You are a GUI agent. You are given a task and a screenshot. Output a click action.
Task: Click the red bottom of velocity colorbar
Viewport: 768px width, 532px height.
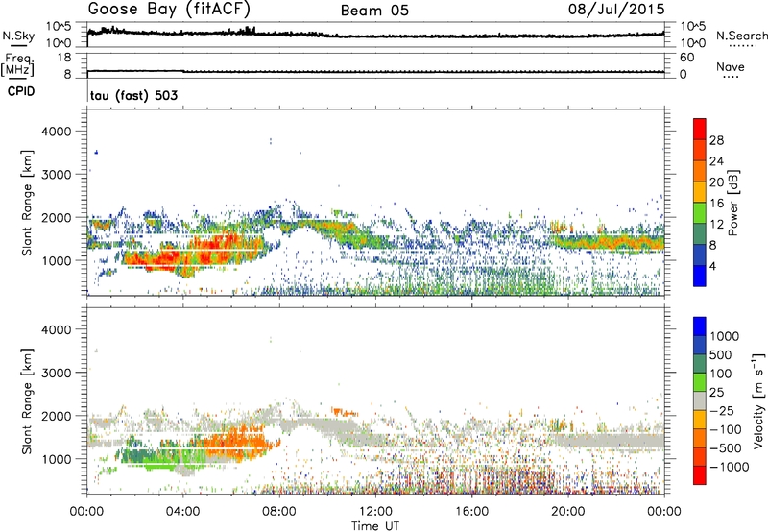point(700,475)
